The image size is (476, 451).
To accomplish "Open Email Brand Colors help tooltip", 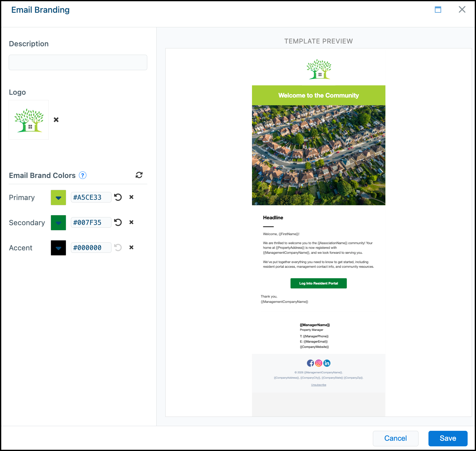I will click(x=82, y=175).
